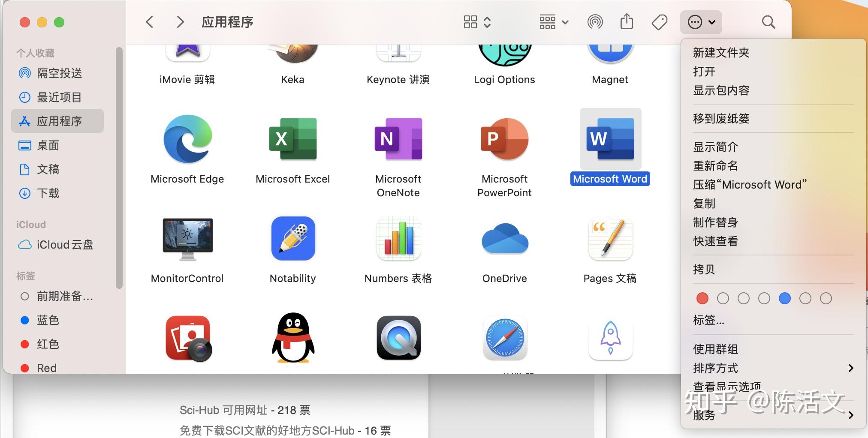The width and height of the screenshot is (868, 438).
Task: Select the MonitorControl app icon
Action: (187, 239)
